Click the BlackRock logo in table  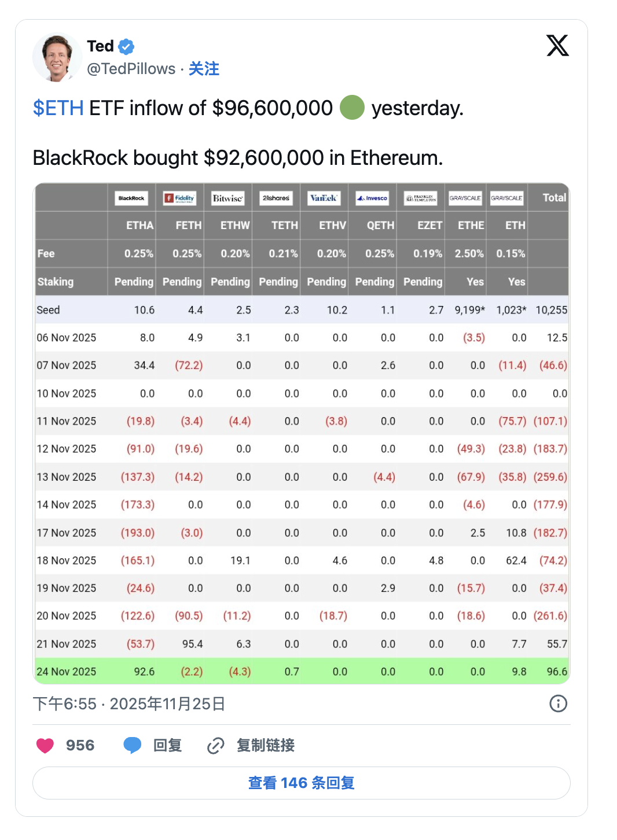(131, 198)
